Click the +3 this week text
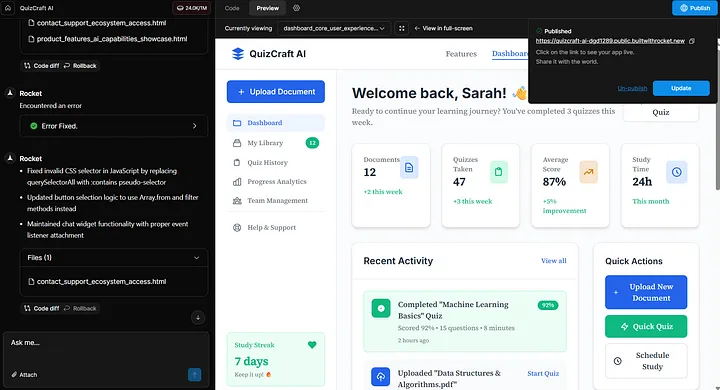720x390 pixels. [472, 201]
